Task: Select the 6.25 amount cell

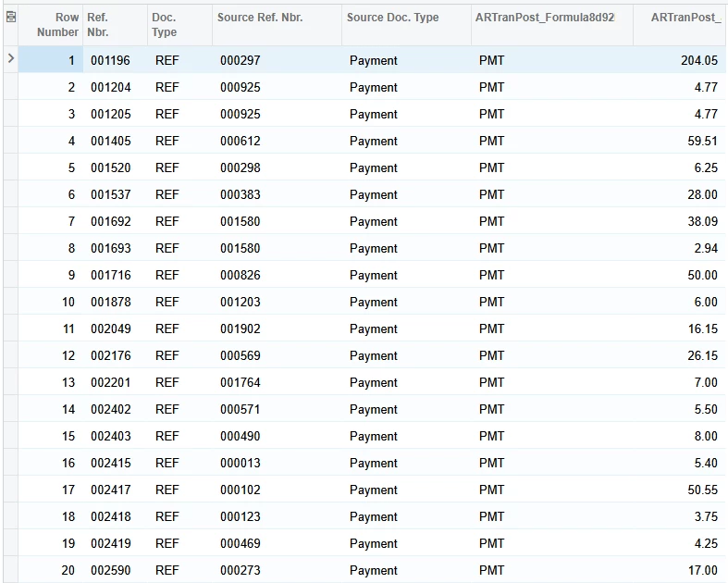Action: coord(680,167)
